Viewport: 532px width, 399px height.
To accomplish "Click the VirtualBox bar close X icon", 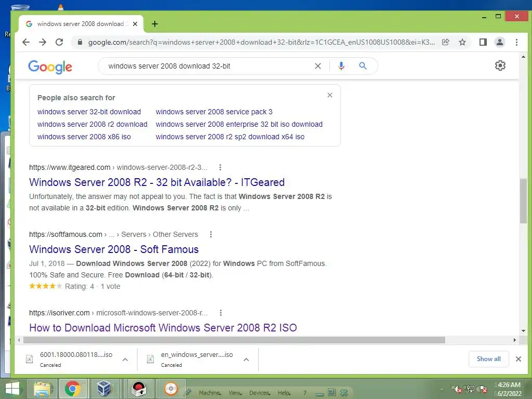I will pos(344,393).
